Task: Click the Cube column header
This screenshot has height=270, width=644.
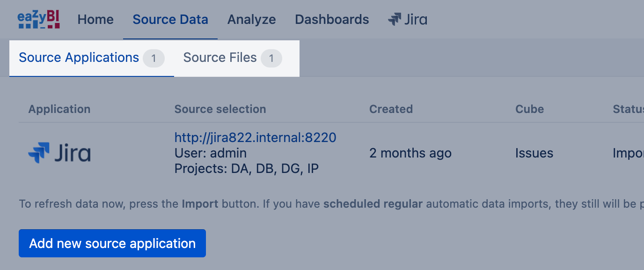Action: coord(529,109)
